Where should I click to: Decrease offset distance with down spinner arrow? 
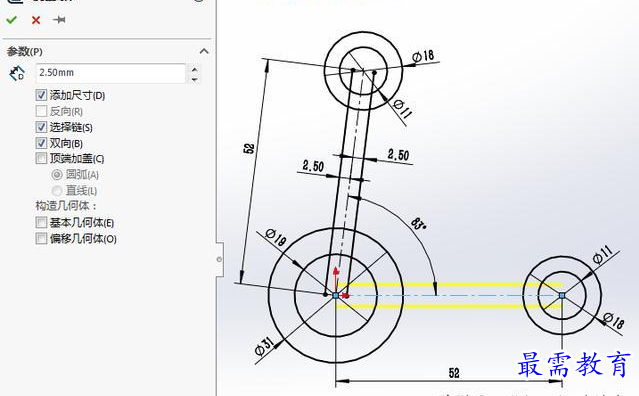pos(195,79)
